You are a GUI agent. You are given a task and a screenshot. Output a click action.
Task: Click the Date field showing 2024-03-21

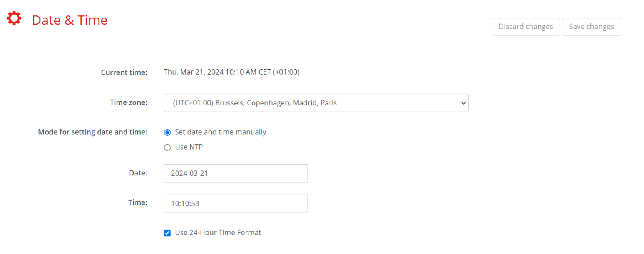tap(236, 173)
